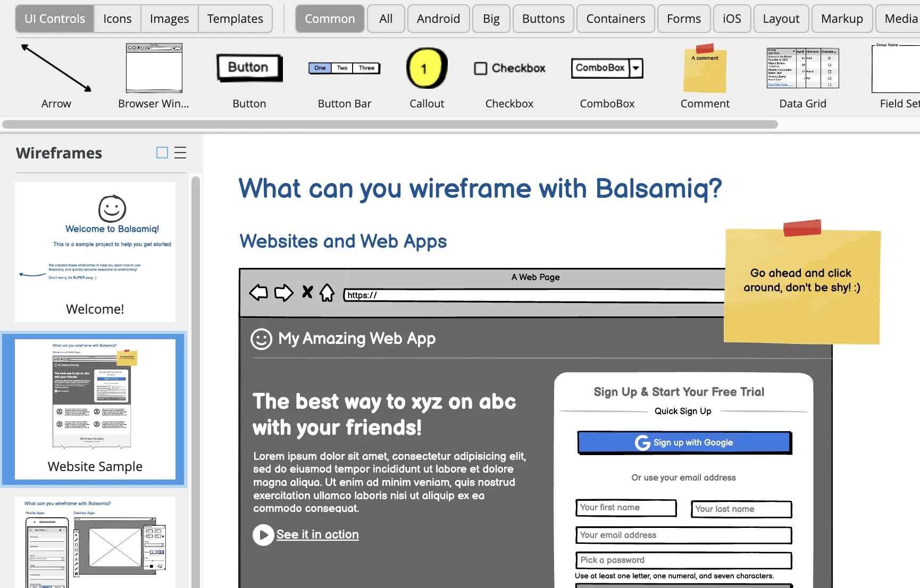Viewport: 920px width, 588px height.
Task: Filter controls by Forms category
Action: click(684, 19)
